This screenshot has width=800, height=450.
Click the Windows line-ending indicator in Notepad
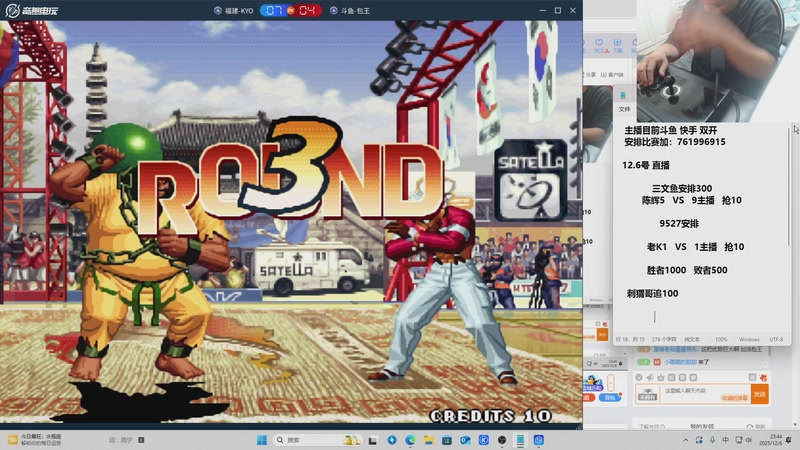click(x=749, y=339)
